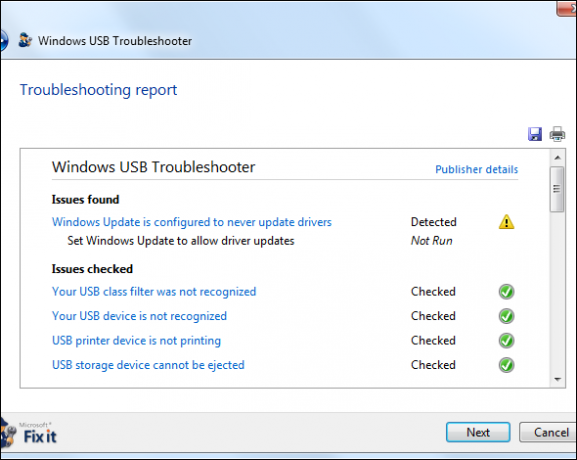Click the Microsoft Fix it logo
The height and width of the screenshot is (460, 577).
point(29,433)
